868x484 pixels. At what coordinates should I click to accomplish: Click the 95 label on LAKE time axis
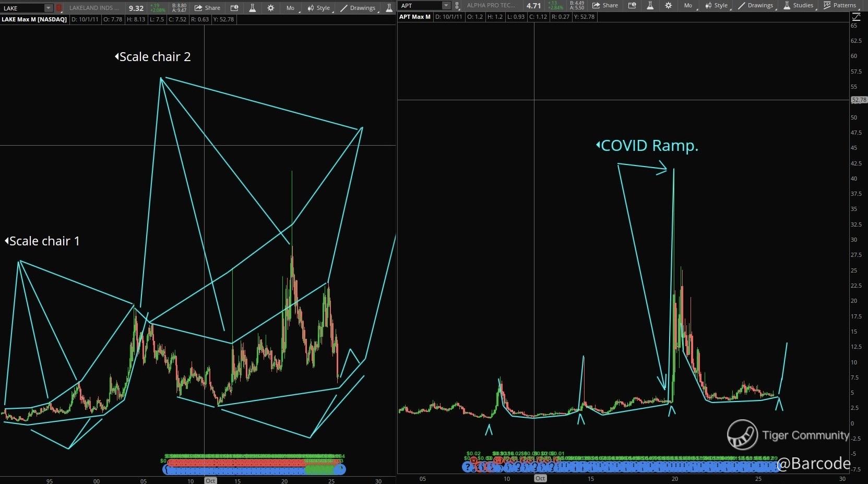tap(50, 481)
